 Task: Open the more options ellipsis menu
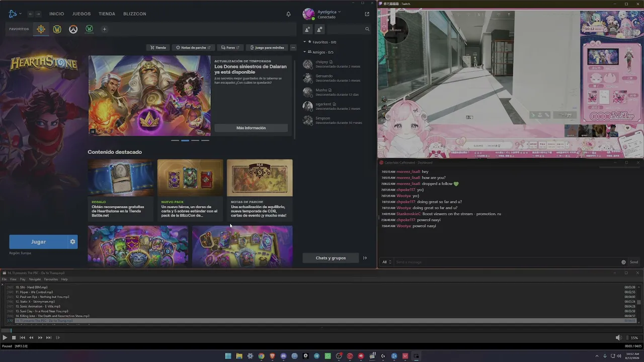pyautogui.click(x=293, y=48)
